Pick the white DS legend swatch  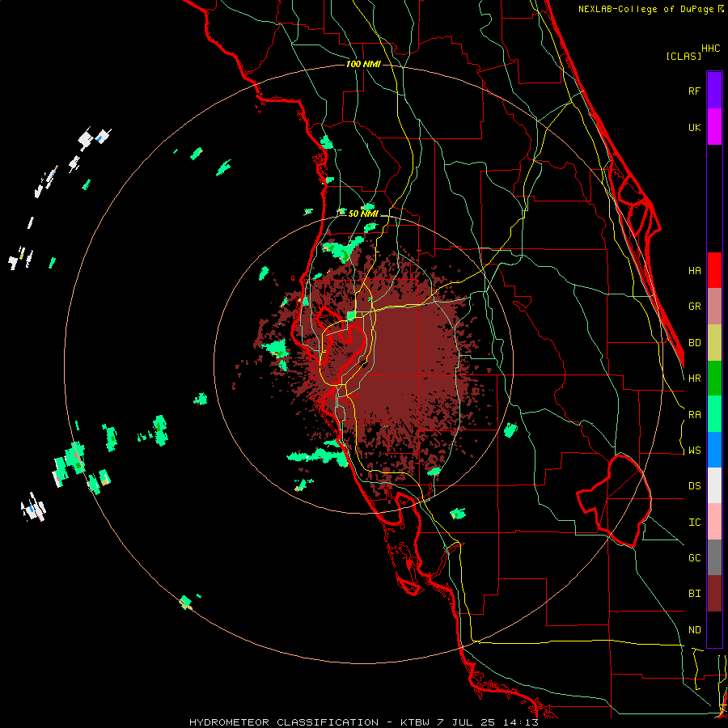pyautogui.click(x=714, y=485)
